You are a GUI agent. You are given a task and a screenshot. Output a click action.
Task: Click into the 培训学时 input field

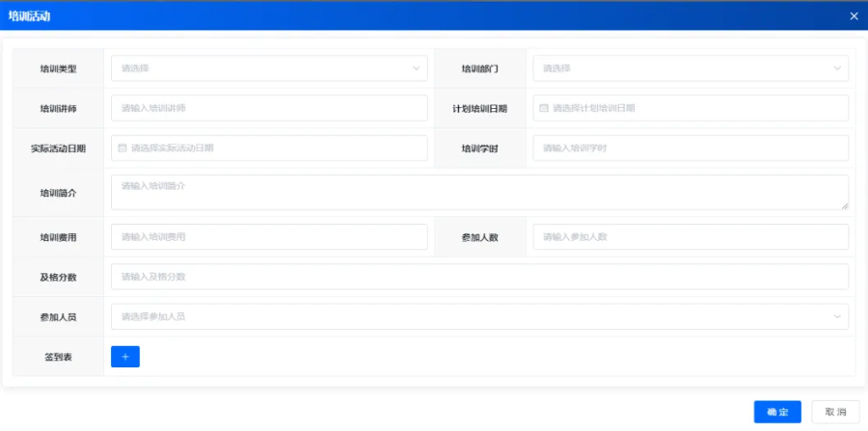[x=691, y=148]
